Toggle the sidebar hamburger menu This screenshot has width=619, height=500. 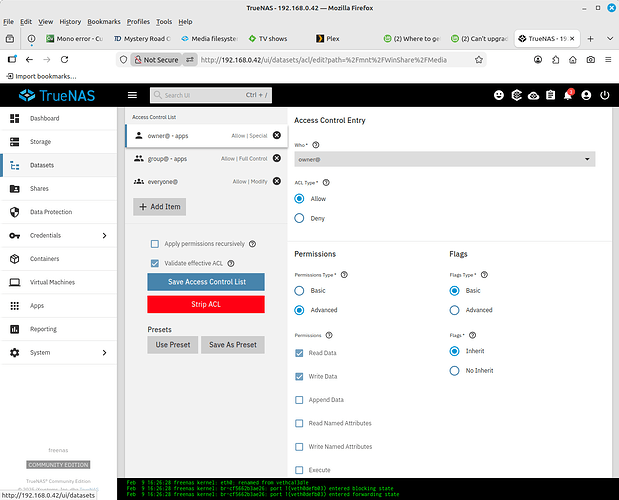tap(133, 95)
